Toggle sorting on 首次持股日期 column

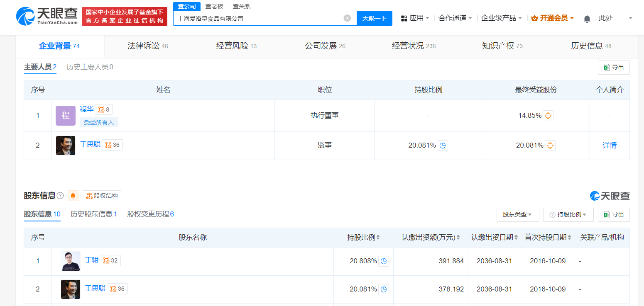pos(569,237)
